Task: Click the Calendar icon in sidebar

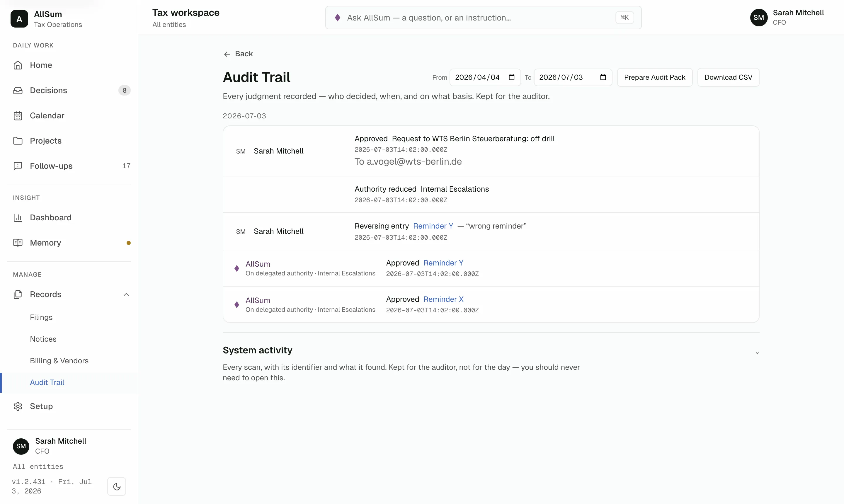Action: [18, 115]
